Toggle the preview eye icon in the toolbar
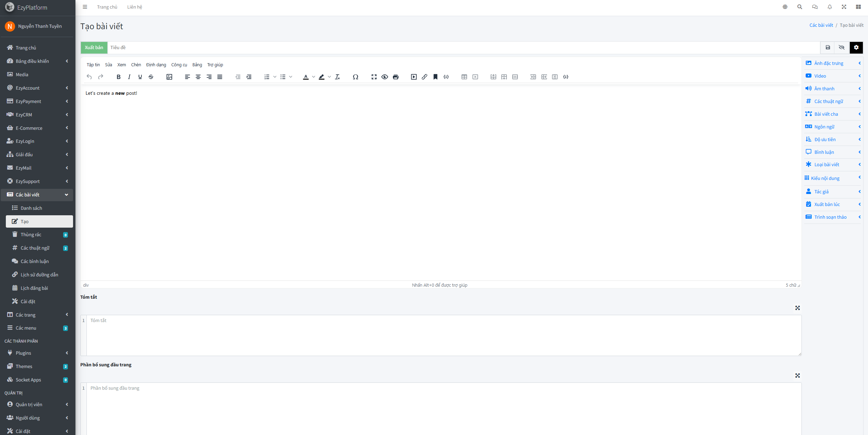 coord(384,77)
